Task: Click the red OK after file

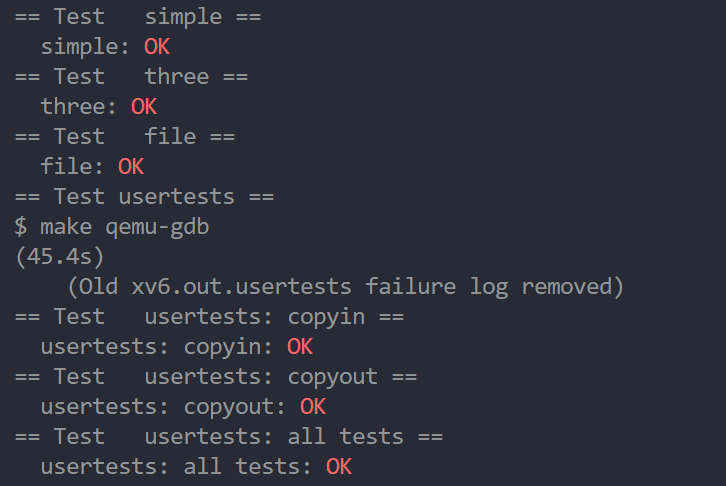Action: 131,167
